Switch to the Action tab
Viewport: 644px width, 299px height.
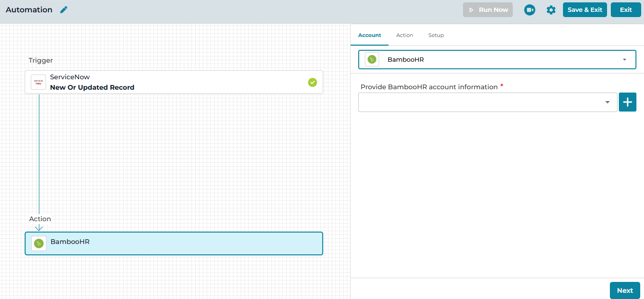click(405, 35)
